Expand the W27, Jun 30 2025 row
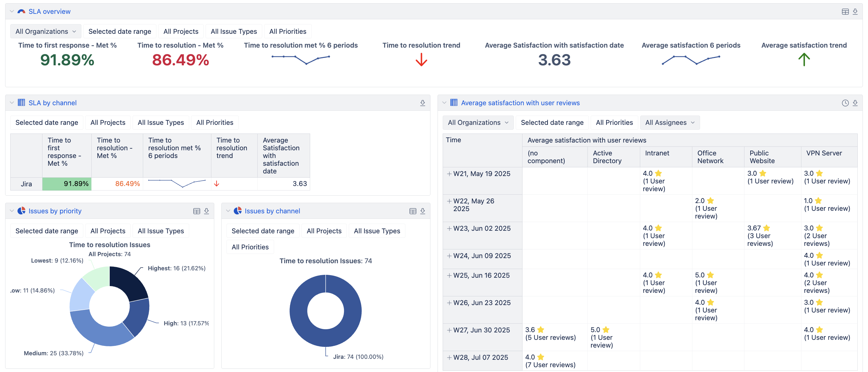 coord(449,330)
